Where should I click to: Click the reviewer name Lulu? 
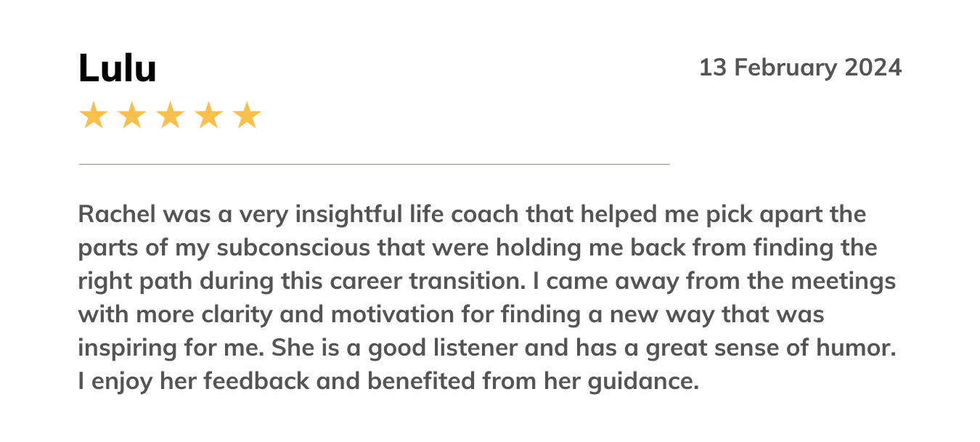(118, 69)
